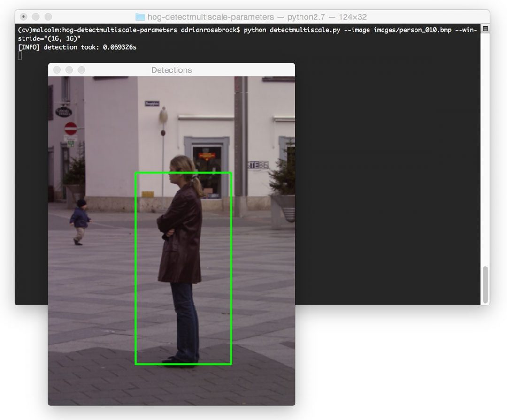Click the folder icon in terminal title
The height and width of the screenshot is (420, 507).
(x=140, y=17)
